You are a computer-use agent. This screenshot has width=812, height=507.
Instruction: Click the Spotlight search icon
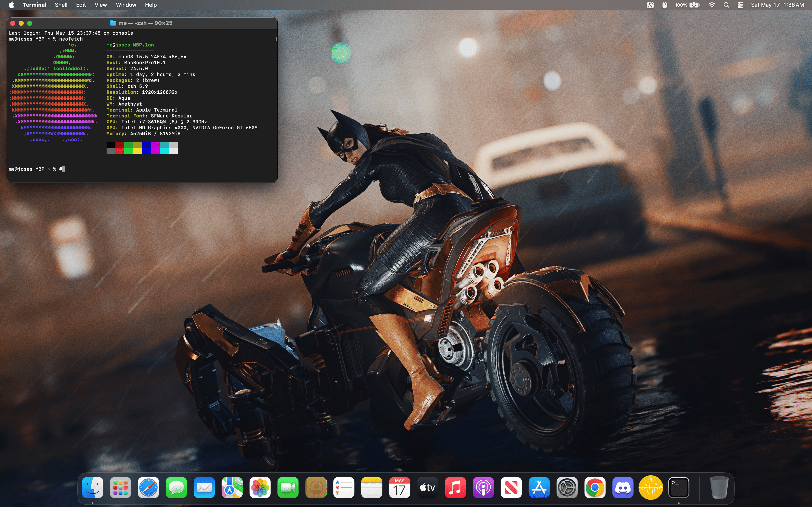726,5
